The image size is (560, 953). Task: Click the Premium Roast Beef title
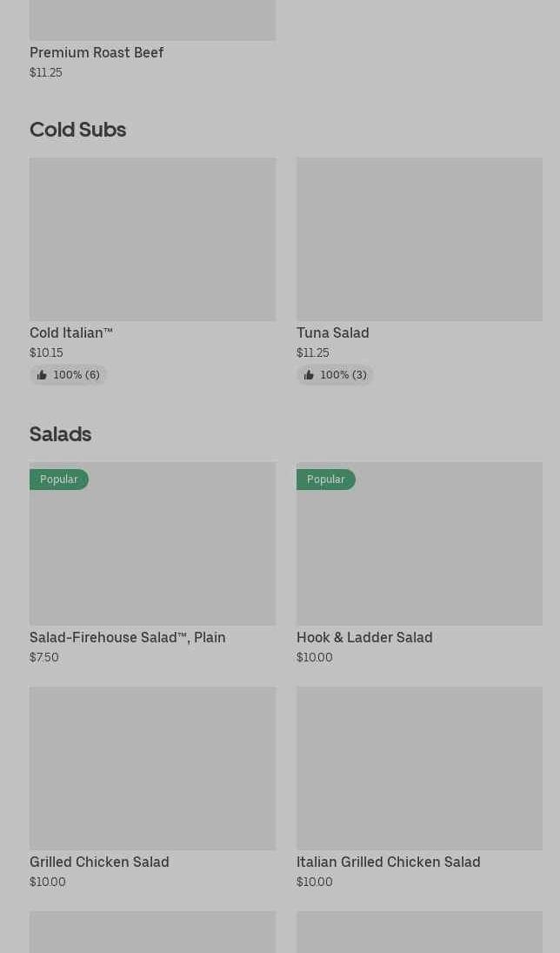pyautogui.click(x=97, y=52)
